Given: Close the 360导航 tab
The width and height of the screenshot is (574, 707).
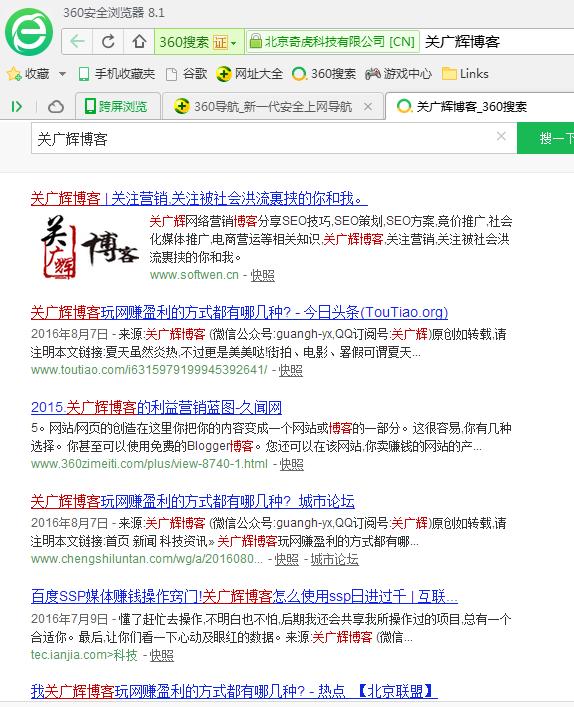Looking at the screenshot, I should tap(368, 106).
